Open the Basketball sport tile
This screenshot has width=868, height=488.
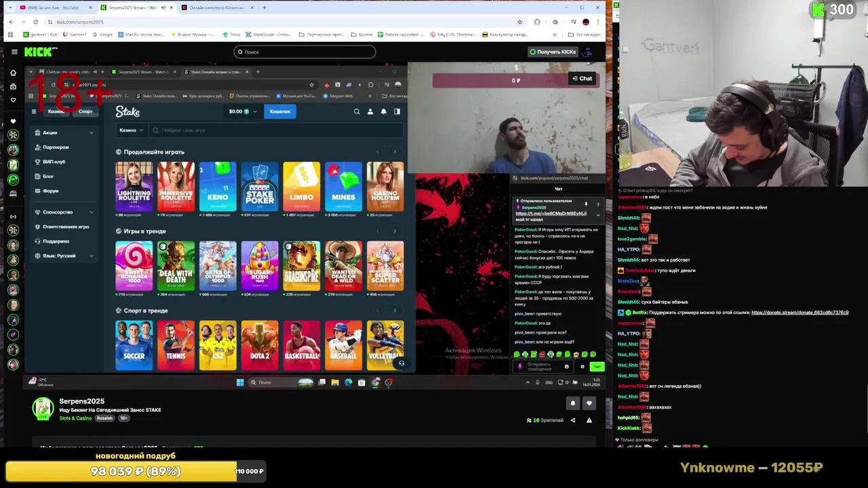click(302, 345)
